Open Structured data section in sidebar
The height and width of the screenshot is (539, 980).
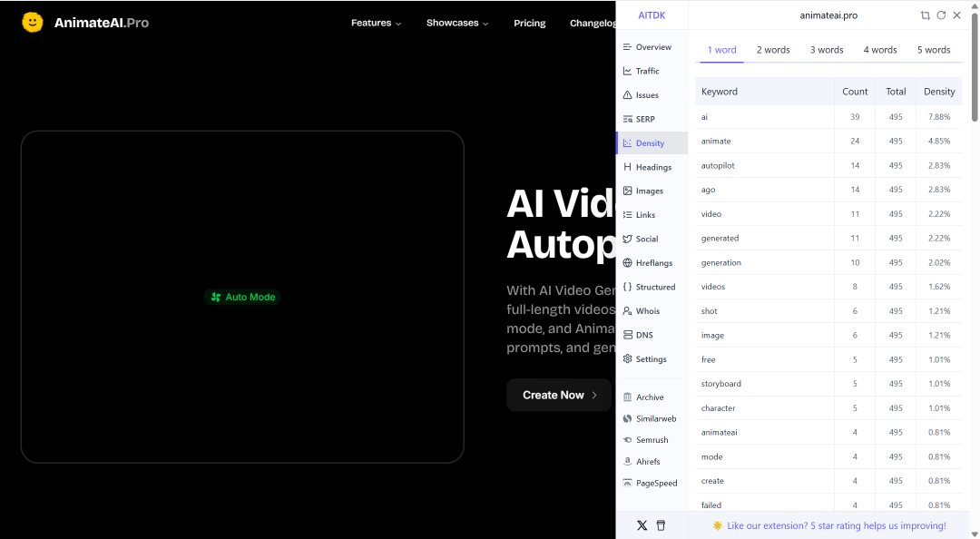pyautogui.click(x=652, y=287)
